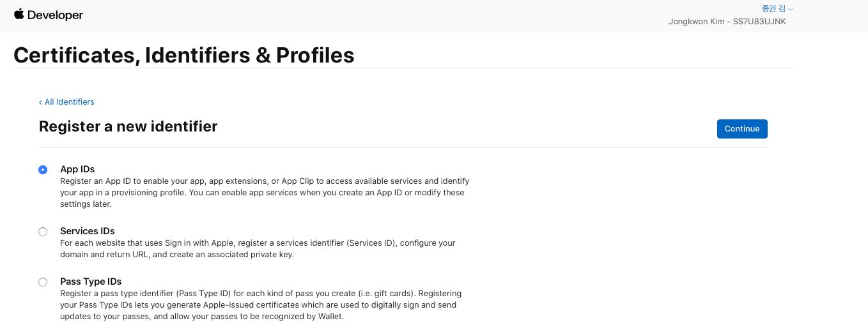Select the Services IDs radio button
The height and width of the screenshot is (330, 868).
[x=43, y=232]
